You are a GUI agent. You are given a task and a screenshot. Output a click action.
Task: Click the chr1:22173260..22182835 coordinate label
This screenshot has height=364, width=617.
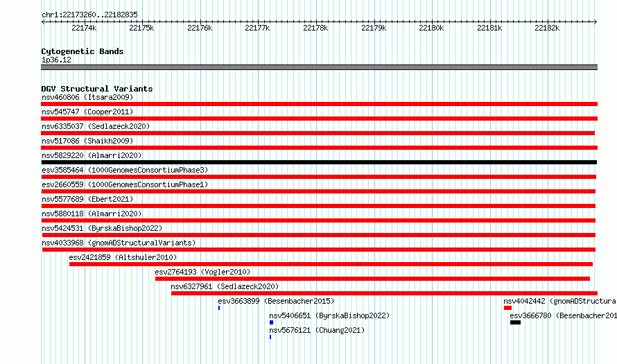click(89, 15)
